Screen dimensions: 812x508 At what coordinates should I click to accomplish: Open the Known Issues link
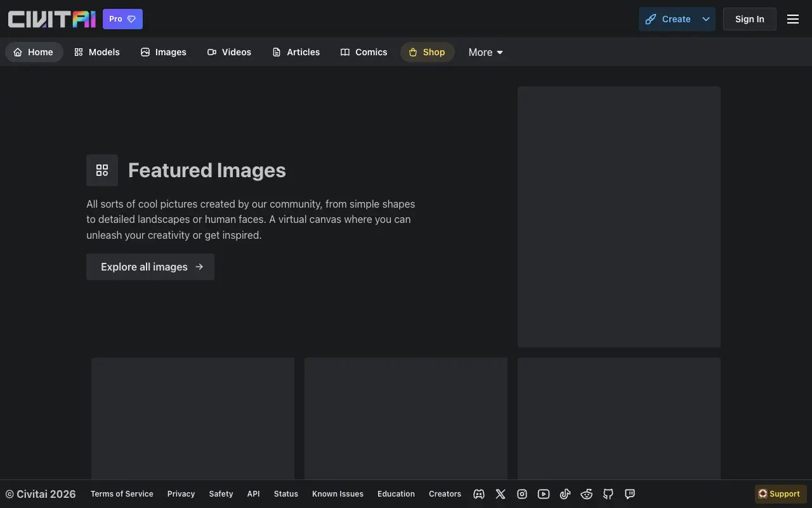337,494
